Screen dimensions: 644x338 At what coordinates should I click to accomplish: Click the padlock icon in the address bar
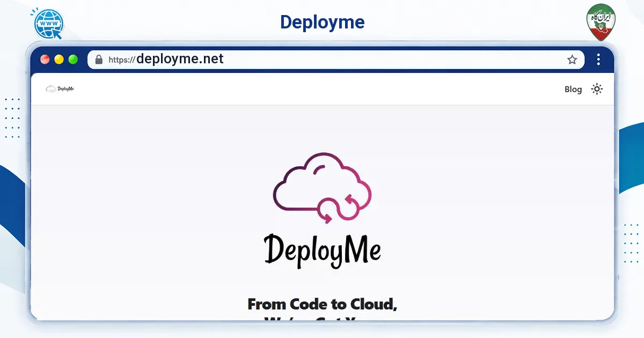click(x=99, y=60)
